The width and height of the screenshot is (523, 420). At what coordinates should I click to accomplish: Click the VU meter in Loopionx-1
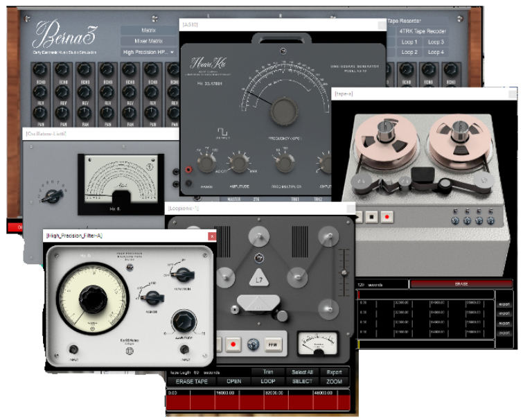pos(317,344)
